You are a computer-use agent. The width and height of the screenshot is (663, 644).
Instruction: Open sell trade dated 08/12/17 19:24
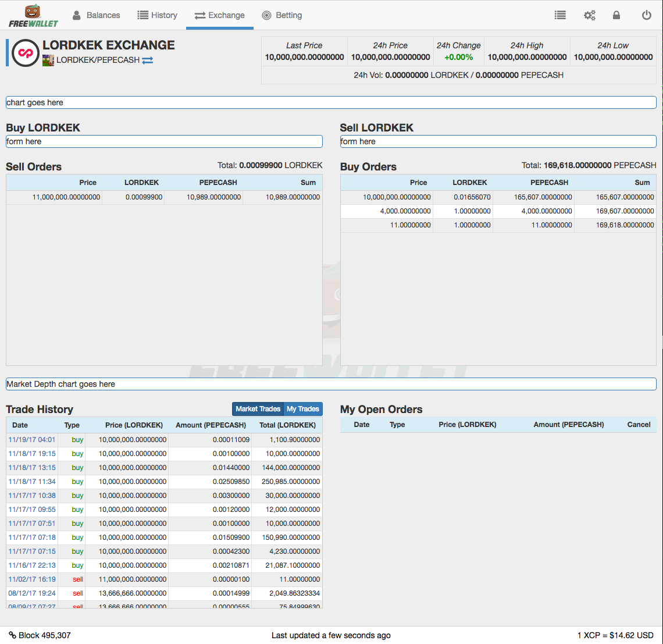coord(32,593)
